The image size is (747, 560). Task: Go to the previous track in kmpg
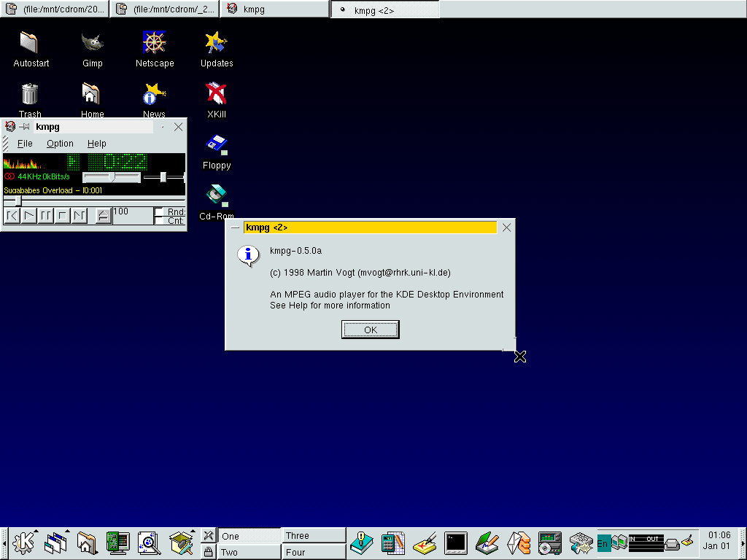(12, 215)
